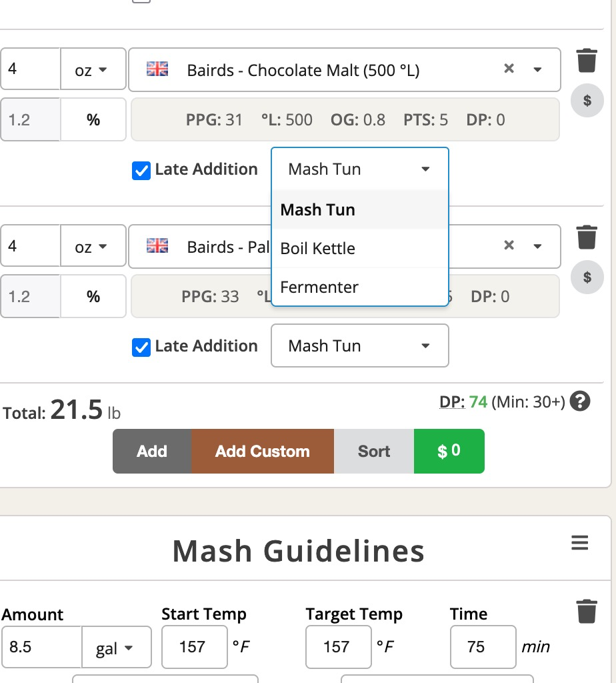Clear the second Bairds malt selection
The height and width of the screenshot is (683, 616).
click(509, 245)
